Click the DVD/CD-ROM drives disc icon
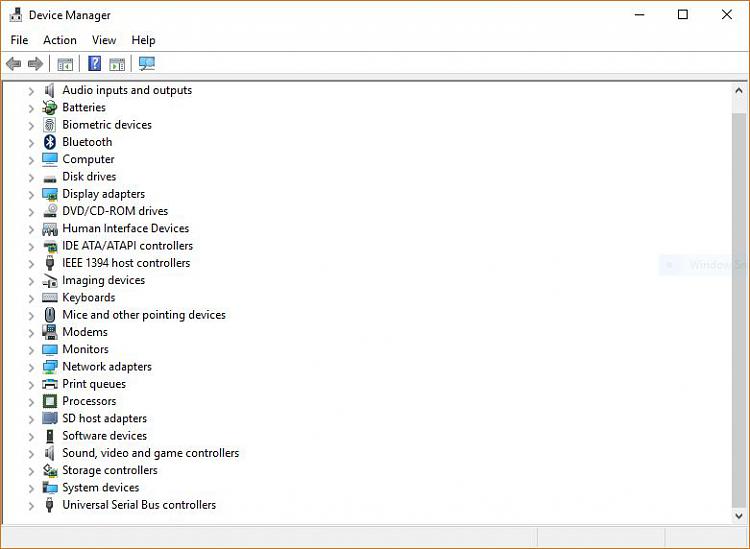750x549 pixels. 50,211
